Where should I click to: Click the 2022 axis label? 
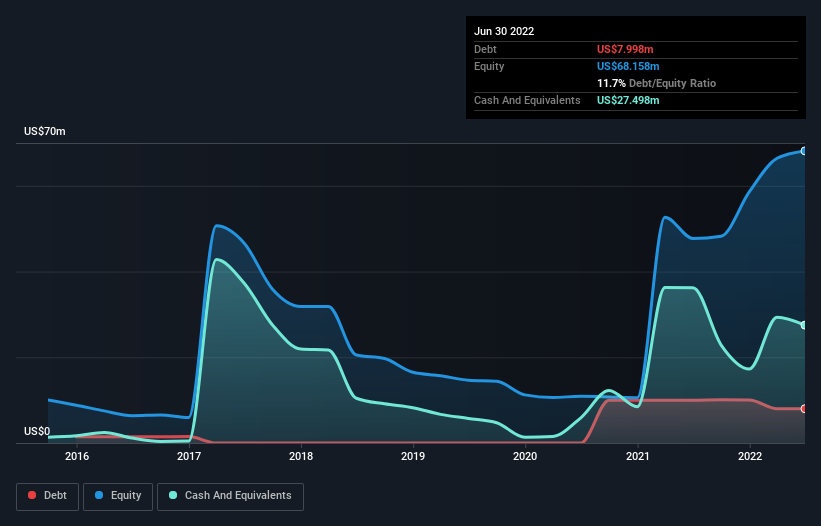point(750,456)
